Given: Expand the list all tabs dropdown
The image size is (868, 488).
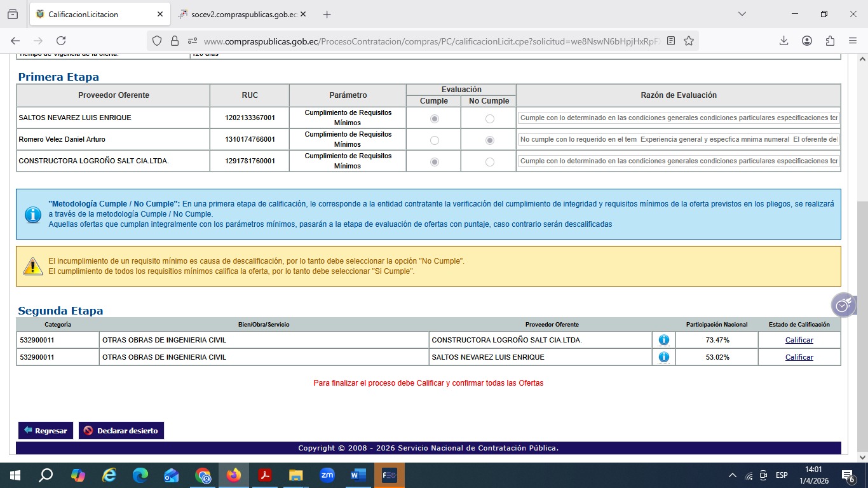Looking at the screenshot, I should point(742,14).
